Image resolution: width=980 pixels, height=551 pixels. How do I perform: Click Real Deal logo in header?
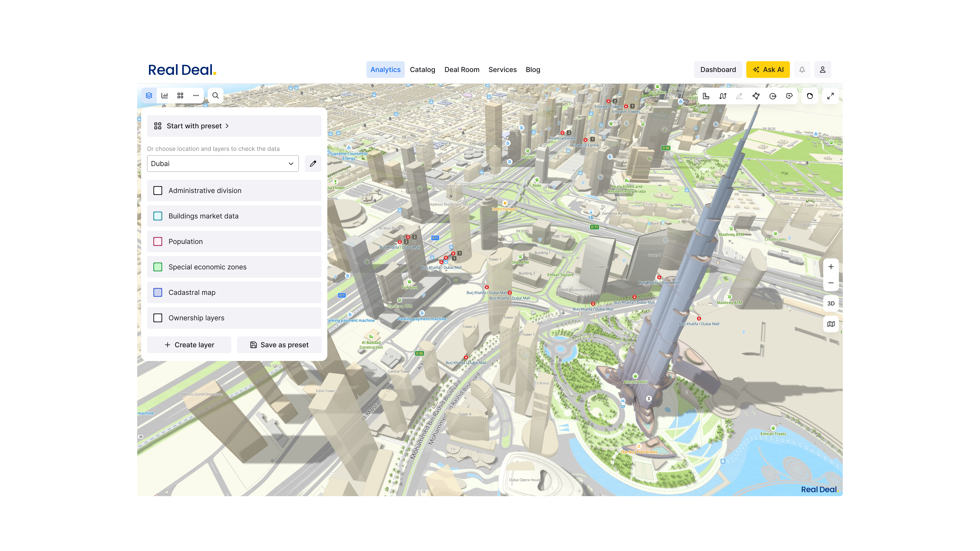(182, 70)
